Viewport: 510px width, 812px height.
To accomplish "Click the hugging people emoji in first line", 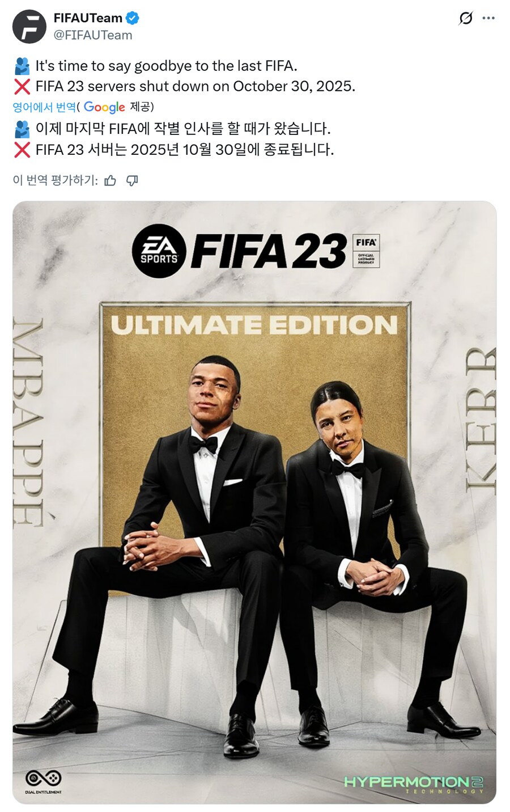I will (x=22, y=66).
